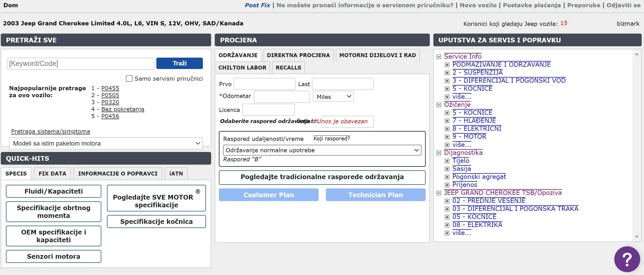Open the Post Fix link

click(x=257, y=5)
